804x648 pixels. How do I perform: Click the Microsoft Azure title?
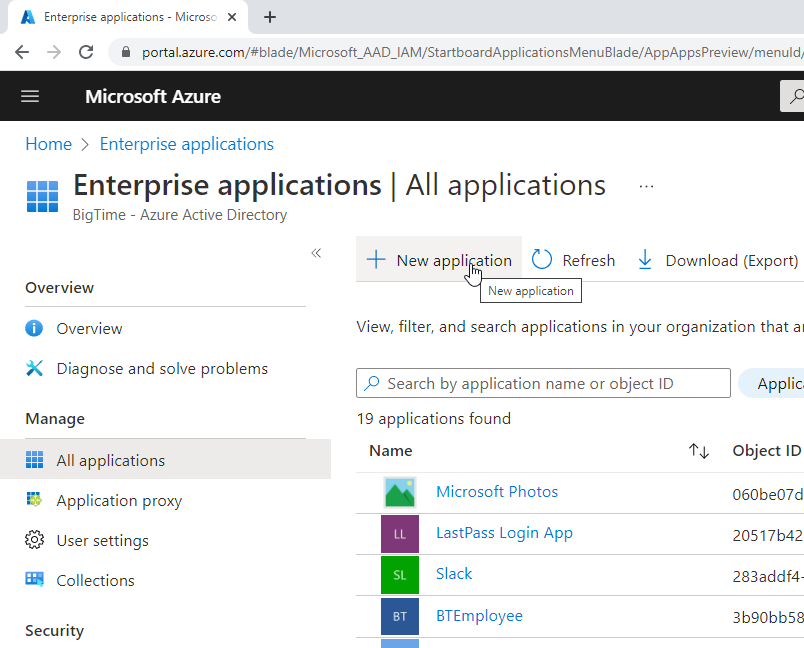pyautogui.click(x=153, y=96)
